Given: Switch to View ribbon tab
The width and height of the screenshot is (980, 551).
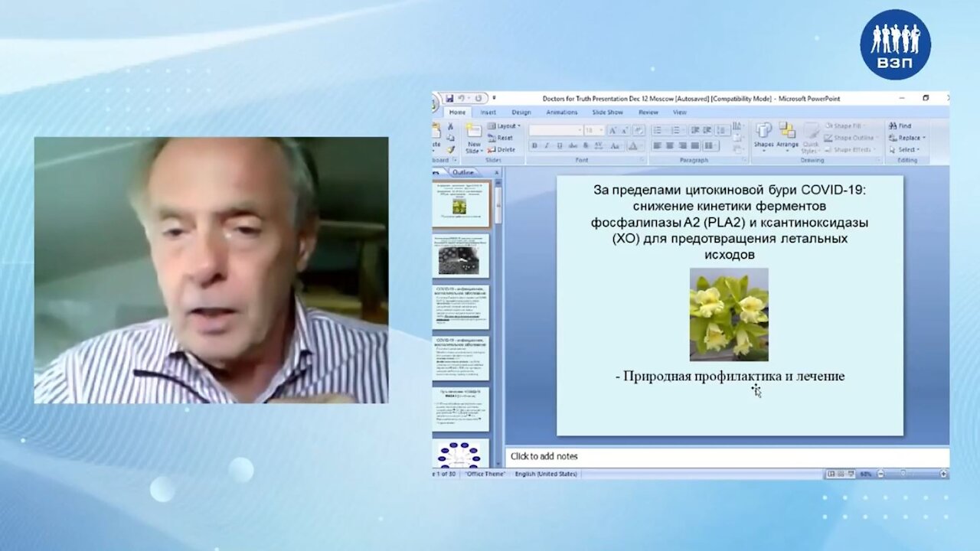Looking at the screenshot, I should [x=680, y=112].
